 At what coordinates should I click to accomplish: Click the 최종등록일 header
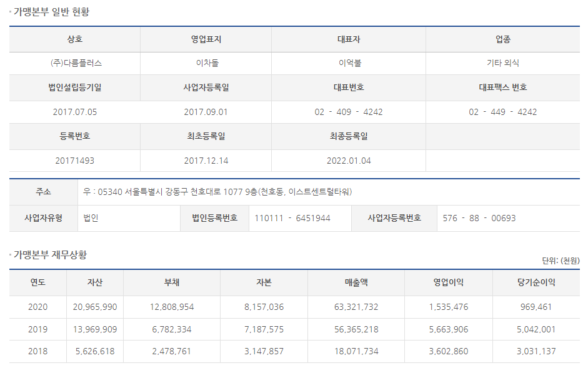[349, 136]
